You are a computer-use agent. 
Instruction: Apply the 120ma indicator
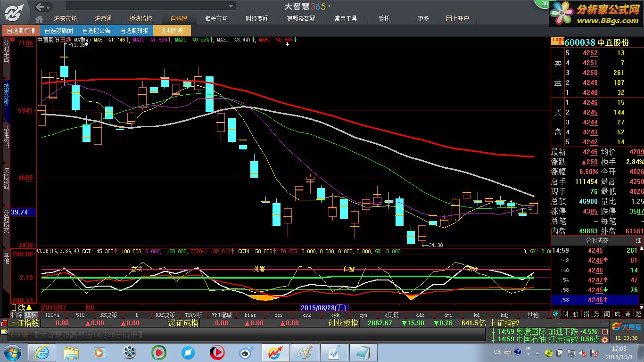[52, 315]
